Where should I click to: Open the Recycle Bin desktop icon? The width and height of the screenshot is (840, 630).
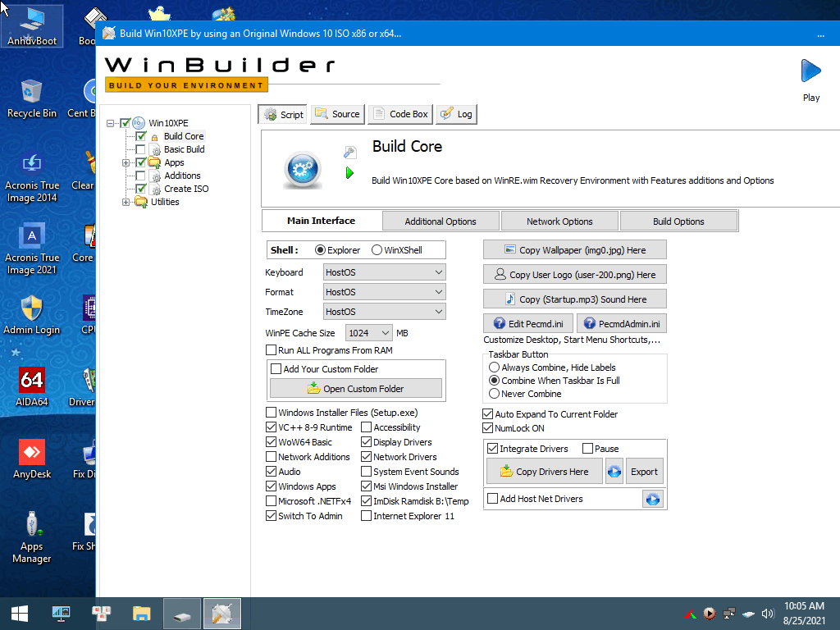point(32,98)
